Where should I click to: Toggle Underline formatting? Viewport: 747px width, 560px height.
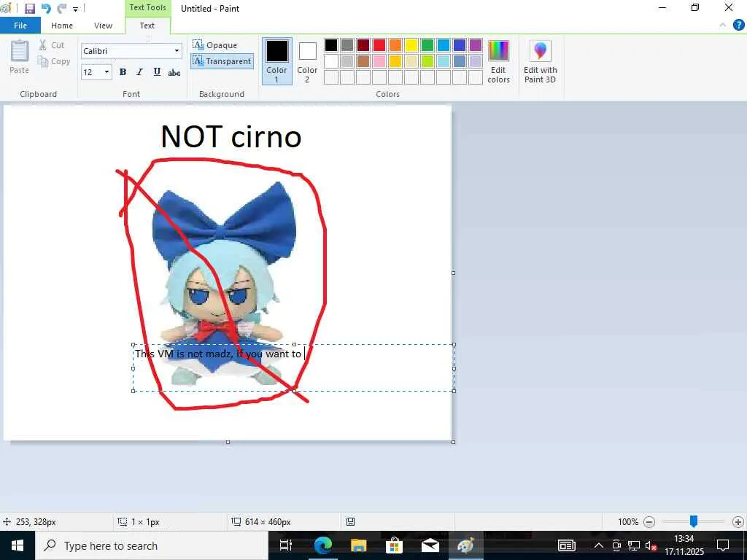click(x=157, y=72)
